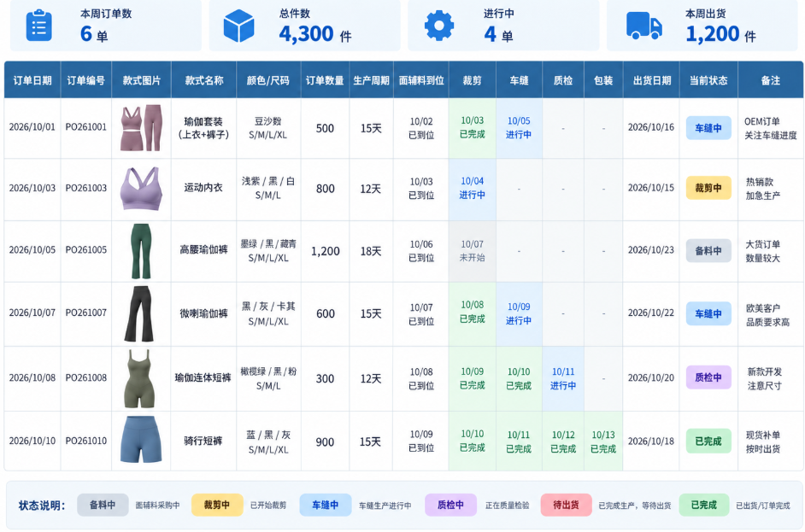Click the 已完成 status badge for PO261010
The image size is (805, 532).
click(x=708, y=441)
